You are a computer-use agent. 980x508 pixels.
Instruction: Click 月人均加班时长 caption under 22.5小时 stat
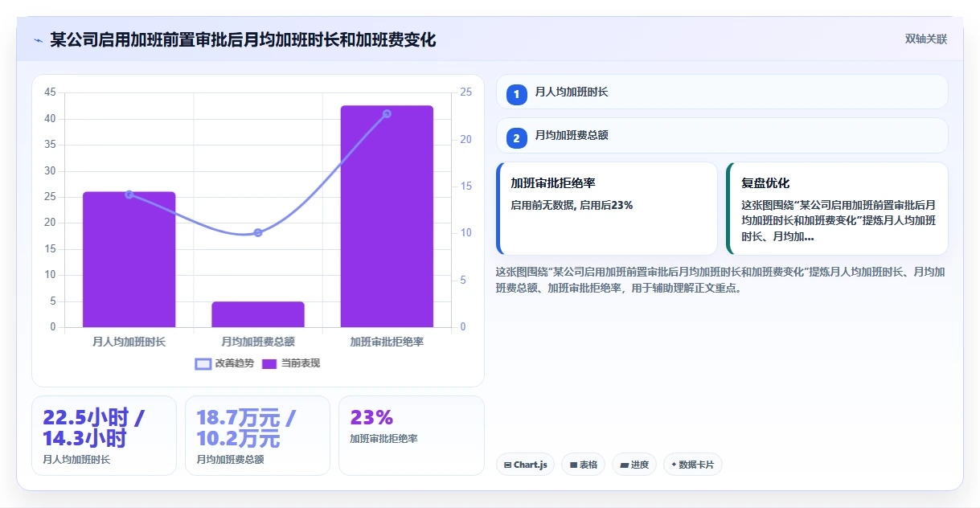pyautogui.click(x=76, y=460)
